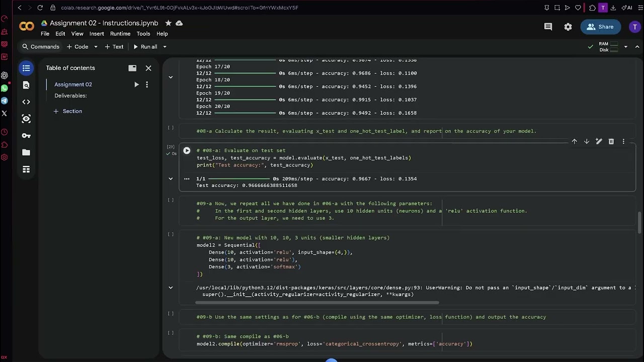Open the Secrets key icon

pos(26,136)
